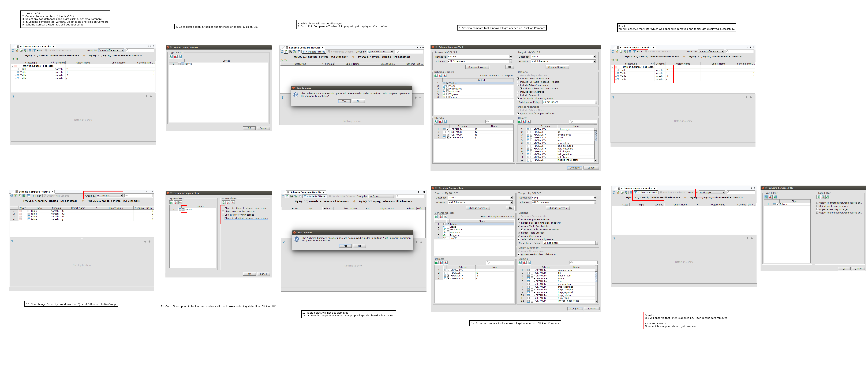Screen dimensions: 868x383
Task: Click down-arrow next difference, steps 1-5 panel
Action: pyautogui.click(x=151, y=96)
